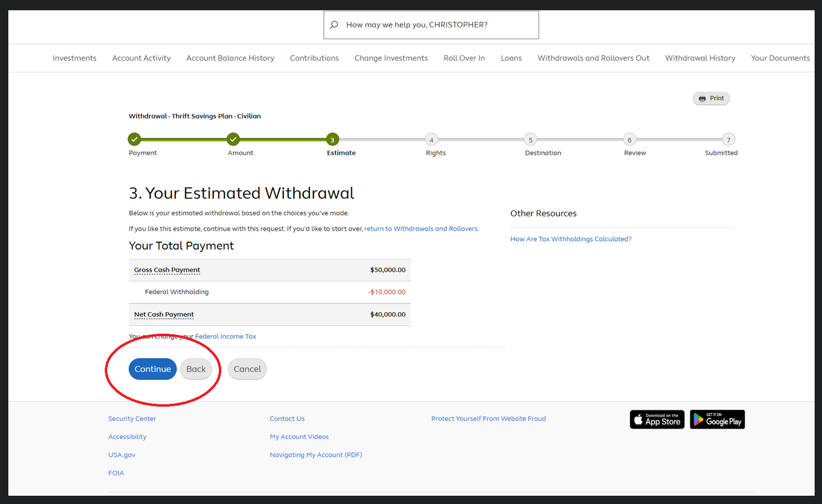Click the Amount step checkmark
Viewport: 822px width, 504px height.
(x=233, y=139)
